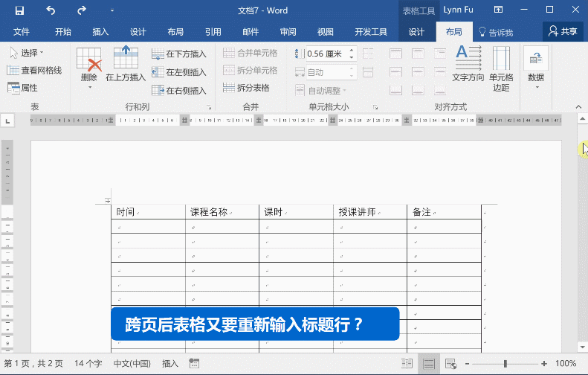The image size is (588, 375).
Task: Select align center icon
Action: 418,71
